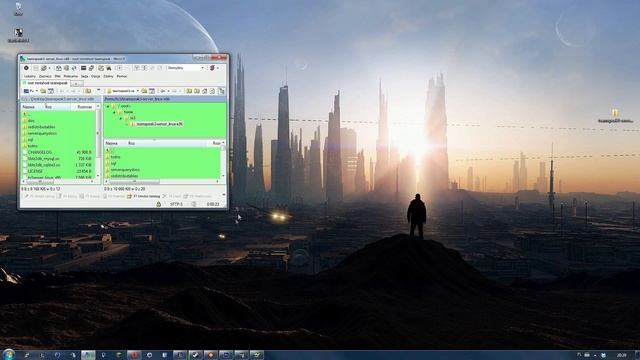This screenshot has height=360, width=640.
Task: Click F7 Utwórz katalog button
Action: [x=143, y=196]
